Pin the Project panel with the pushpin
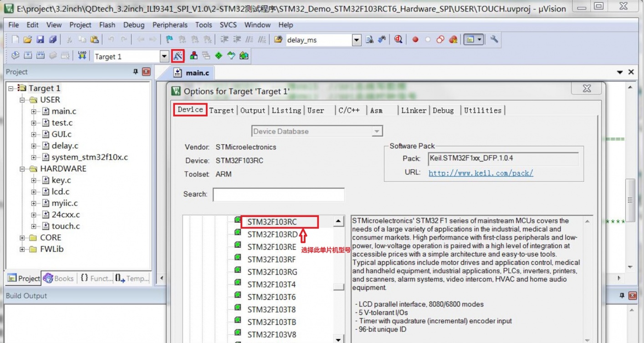The height and width of the screenshot is (343, 644). click(x=135, y=72)
